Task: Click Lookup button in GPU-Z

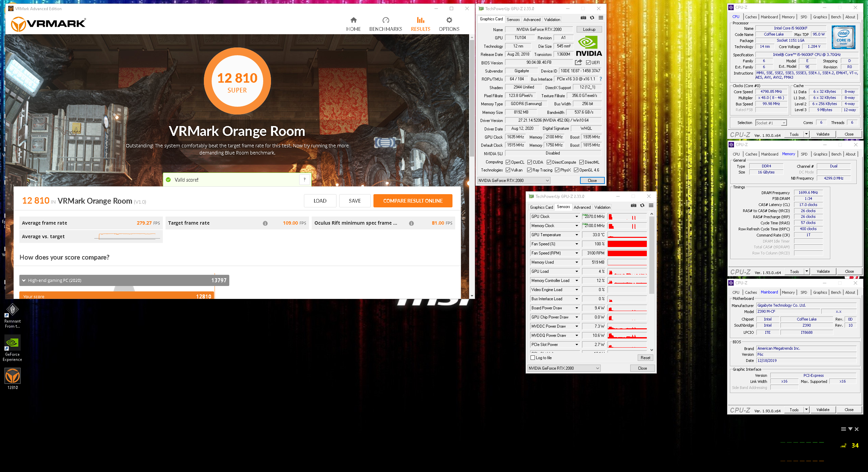Action: [x=589, y=29]
